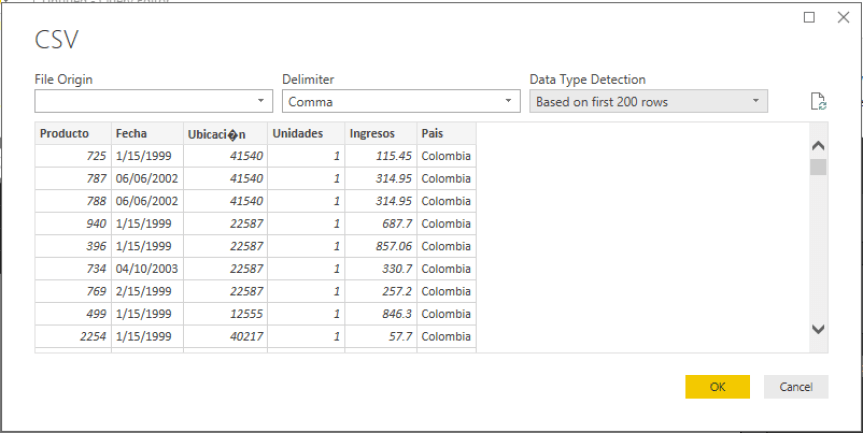Image resolution: width=863 pixels, height=433 pixels.
Task: Open the Data Type Detection dropdown
Action: coord(648,101)
